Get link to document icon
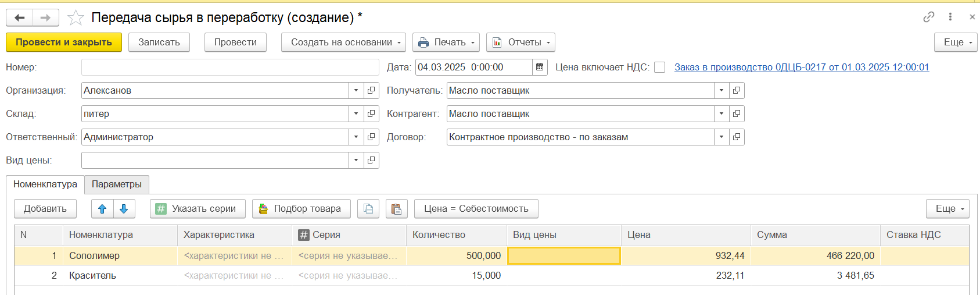Viewport: 980px width, 295px height. (x=928, y=17)
